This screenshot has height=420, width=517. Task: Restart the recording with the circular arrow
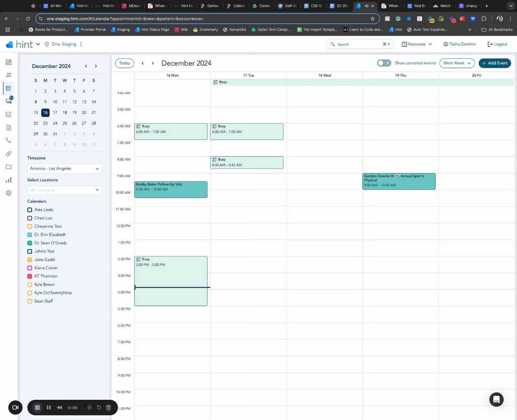point(99,407)
